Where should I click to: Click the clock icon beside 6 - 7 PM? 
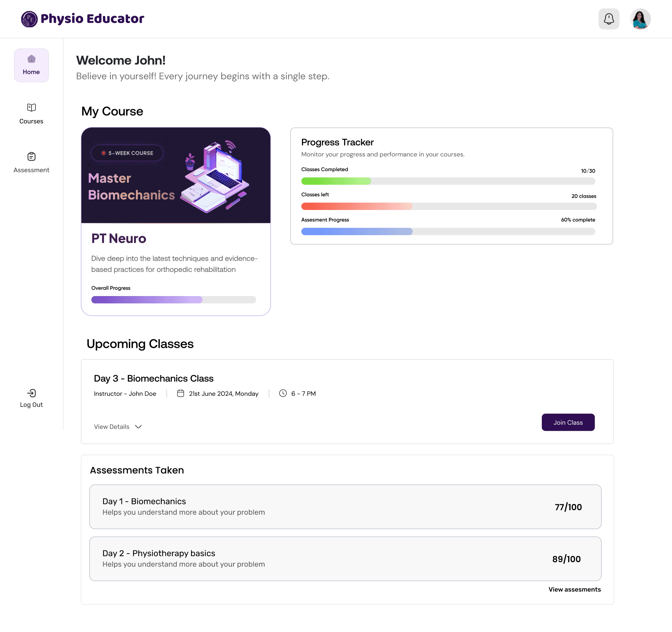pyautogui.click(x=283, y=393)
